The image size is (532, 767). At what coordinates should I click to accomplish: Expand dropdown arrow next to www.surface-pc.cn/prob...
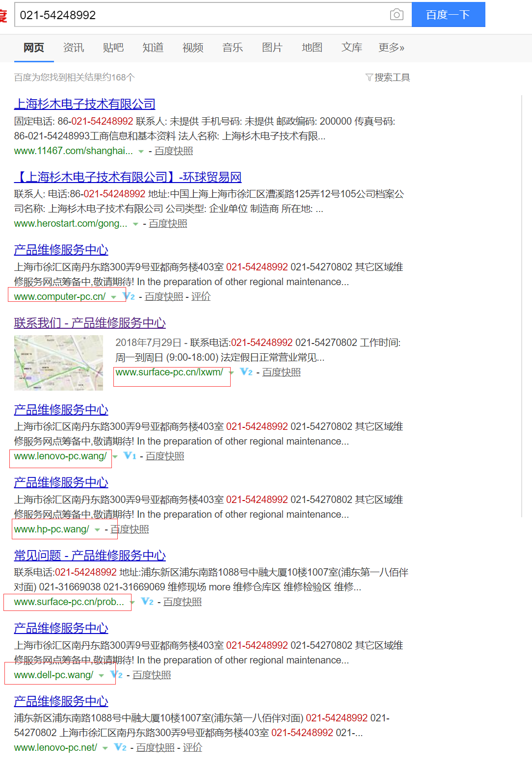(132, 603)
